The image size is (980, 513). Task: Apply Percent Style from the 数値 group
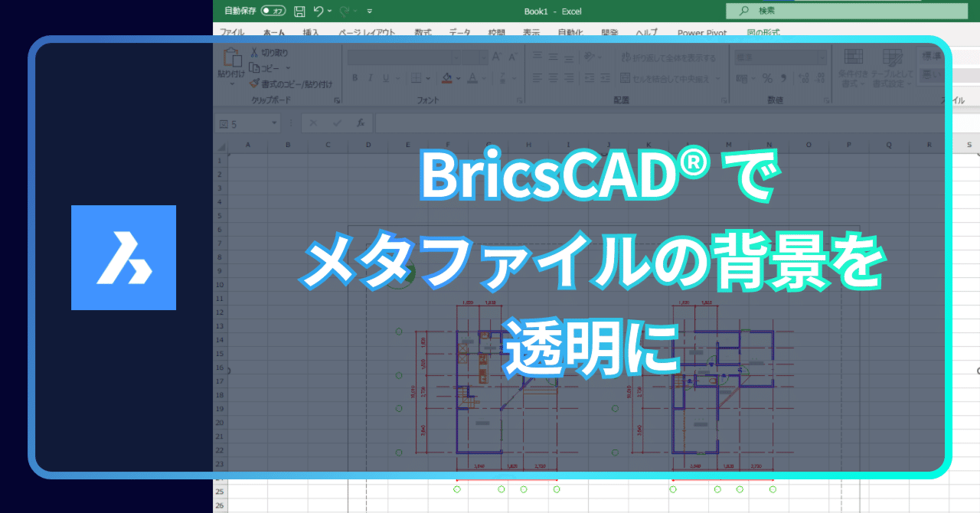click(x=767, y=78)
